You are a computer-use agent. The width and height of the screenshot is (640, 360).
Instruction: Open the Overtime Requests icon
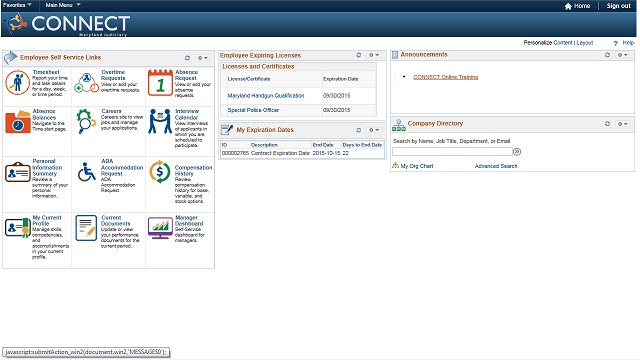tap(87, 83)
